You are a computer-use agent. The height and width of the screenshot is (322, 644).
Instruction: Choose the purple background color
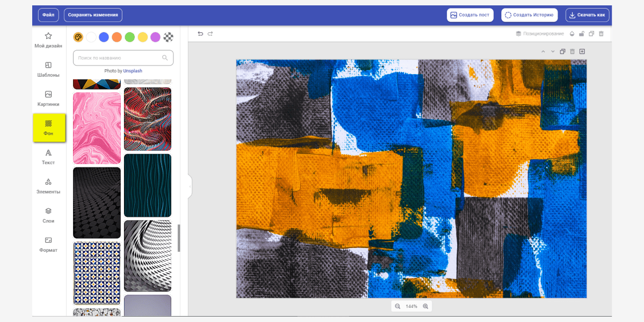pyautogui.click(x=156, y=37)
